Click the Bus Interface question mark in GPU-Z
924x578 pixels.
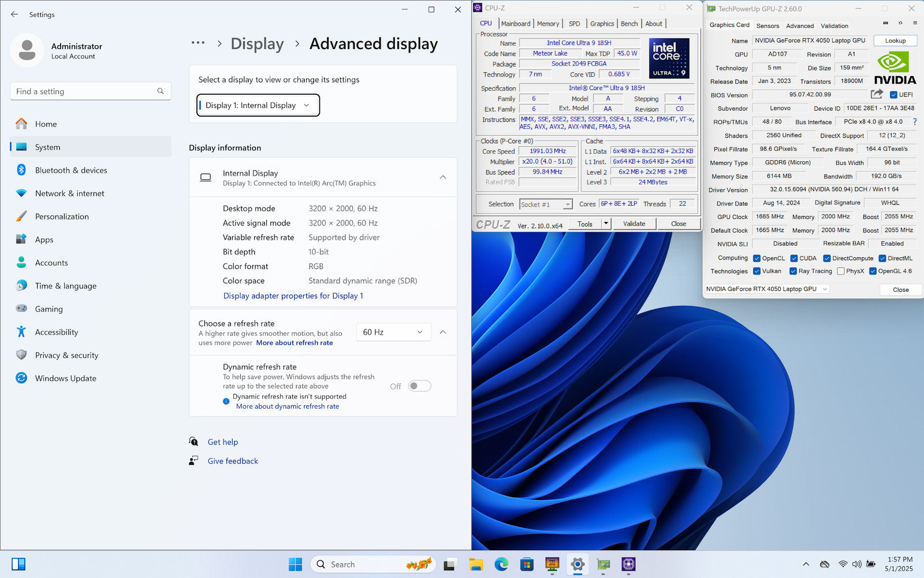[915, 121]
